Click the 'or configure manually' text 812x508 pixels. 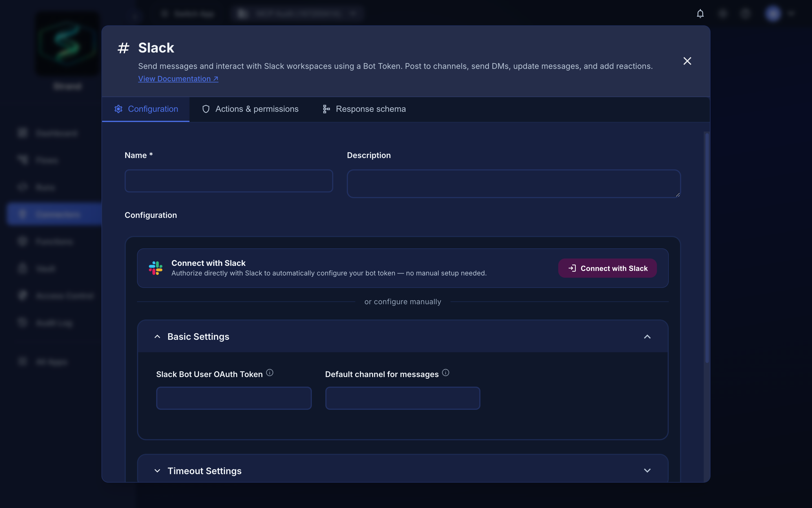pyautogui.click(x=403, y=302)
